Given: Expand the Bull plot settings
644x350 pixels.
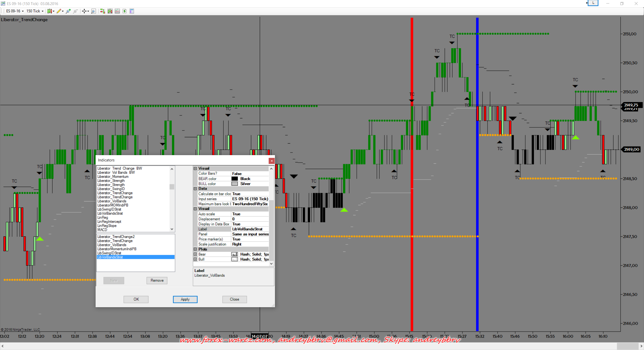Looking at the screenshot, I should 195,259.
